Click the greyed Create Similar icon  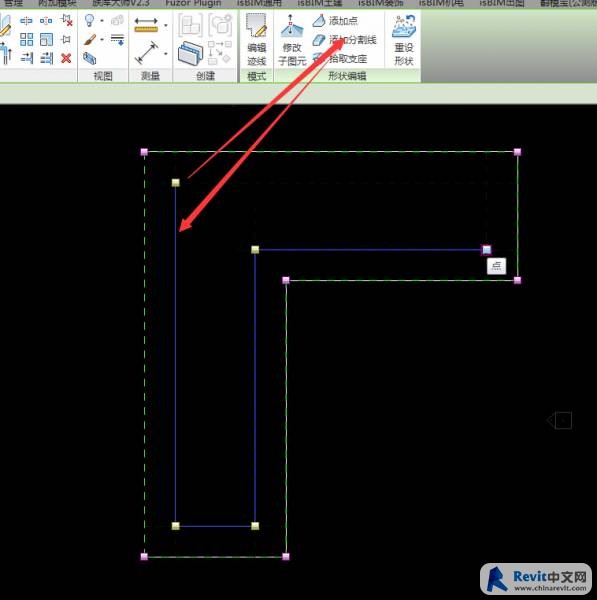pos(220,53)
